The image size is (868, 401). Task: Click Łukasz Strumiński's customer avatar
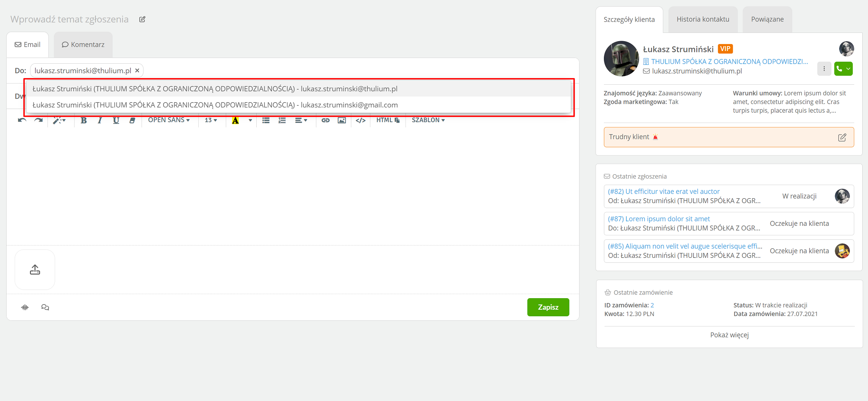pyautogui.click(x=621, y=58)
